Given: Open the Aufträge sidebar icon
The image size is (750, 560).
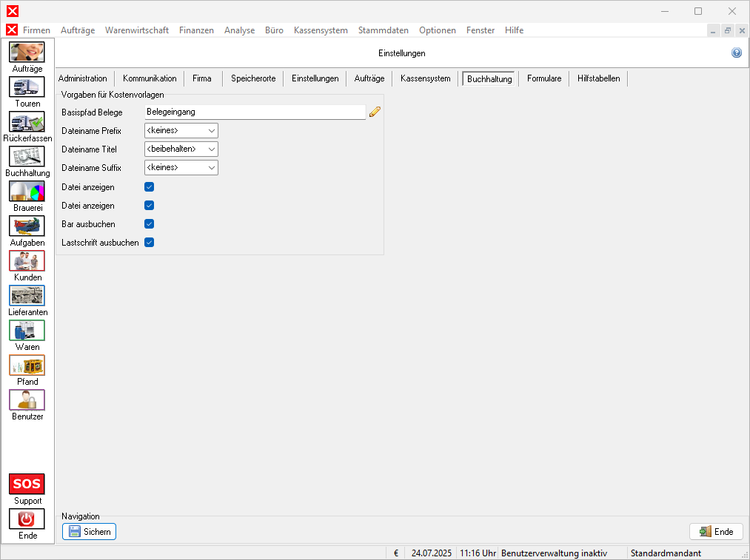Looking at the screenshot, I should 27,53.
